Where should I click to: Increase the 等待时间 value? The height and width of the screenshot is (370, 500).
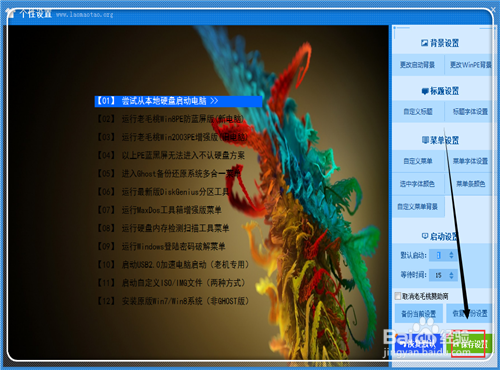(451, 273)
